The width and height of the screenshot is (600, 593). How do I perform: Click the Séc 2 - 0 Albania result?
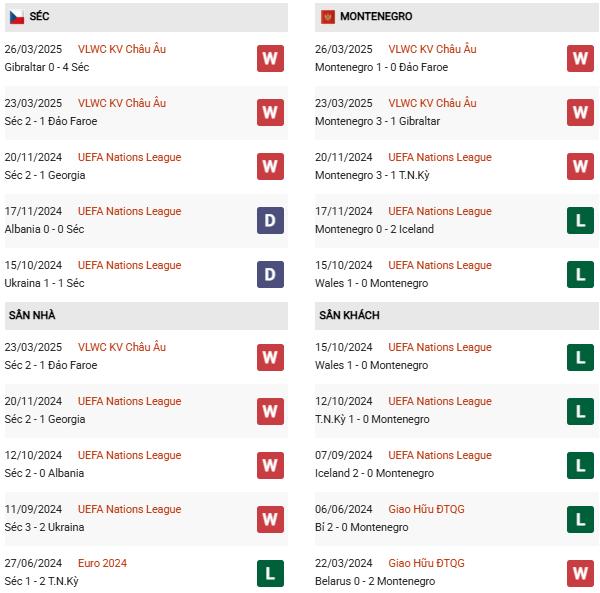pos(44,473)
